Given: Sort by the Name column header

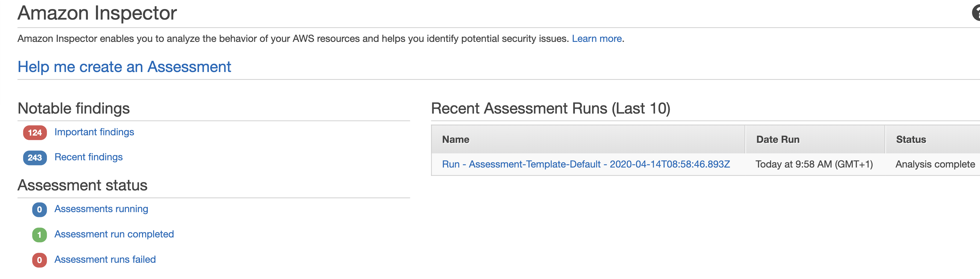Looking at the screenshot, I should 456,139.
